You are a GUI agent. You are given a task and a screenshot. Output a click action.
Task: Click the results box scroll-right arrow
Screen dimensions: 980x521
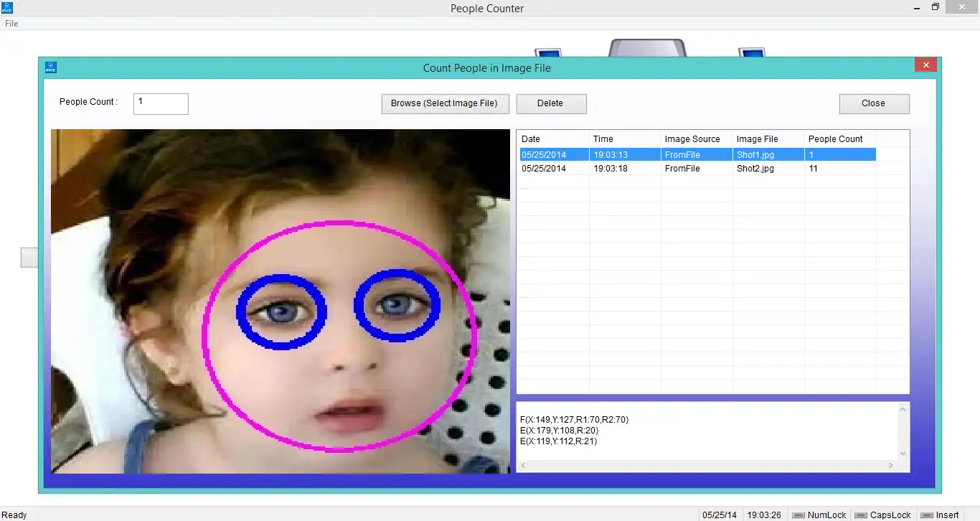pos(891,466)
